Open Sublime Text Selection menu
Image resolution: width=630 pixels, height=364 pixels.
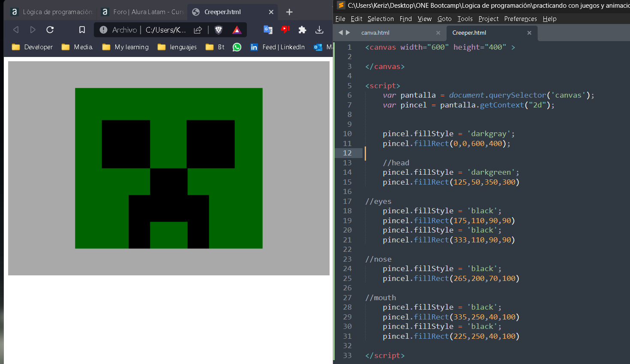click(x=381, y=19)
